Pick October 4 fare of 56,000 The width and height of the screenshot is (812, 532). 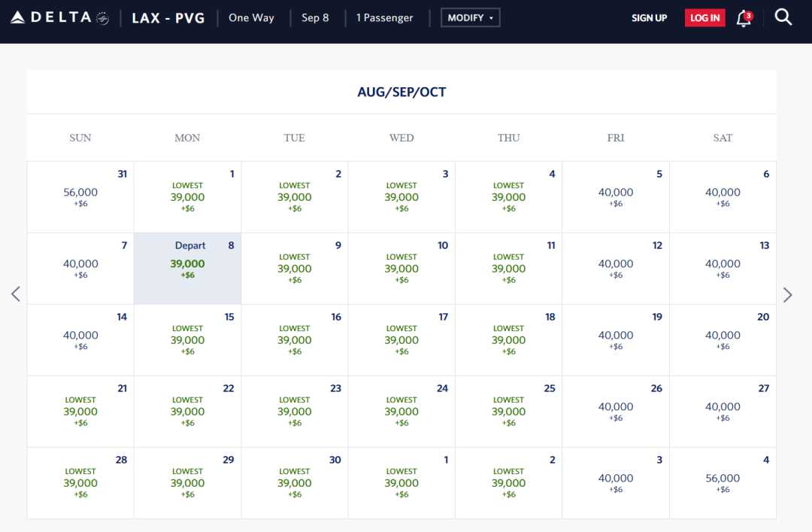pyautogui.click(x=723, y=482)
